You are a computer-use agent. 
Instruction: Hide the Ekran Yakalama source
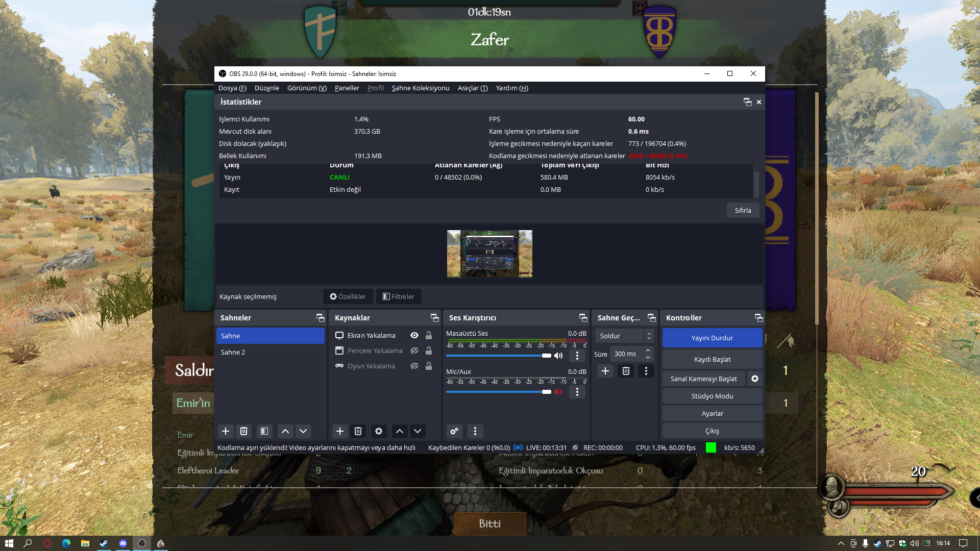pyautogui.click(x=414, y=335)
